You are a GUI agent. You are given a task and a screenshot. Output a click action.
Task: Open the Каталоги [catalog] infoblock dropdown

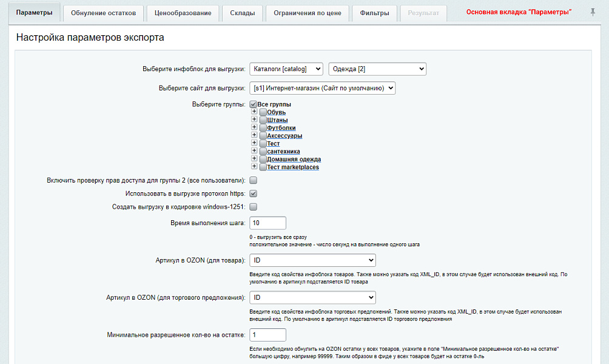click(x=286, y=69)
